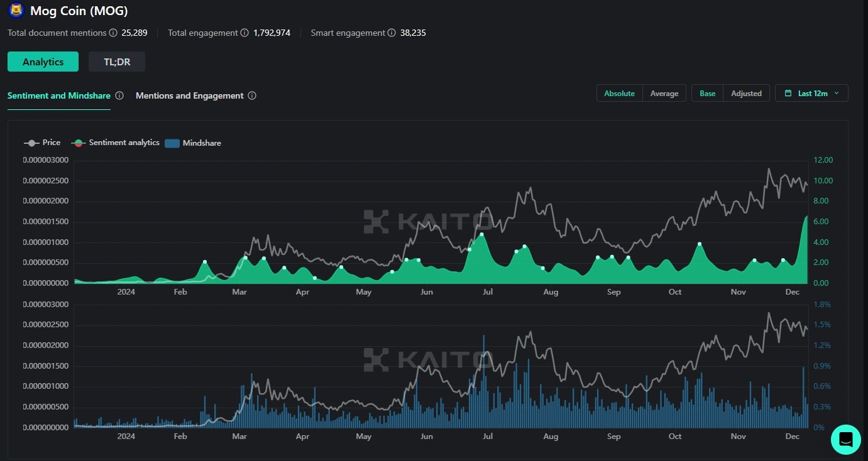Click info icon beside Total document mentions

[113, 33]
